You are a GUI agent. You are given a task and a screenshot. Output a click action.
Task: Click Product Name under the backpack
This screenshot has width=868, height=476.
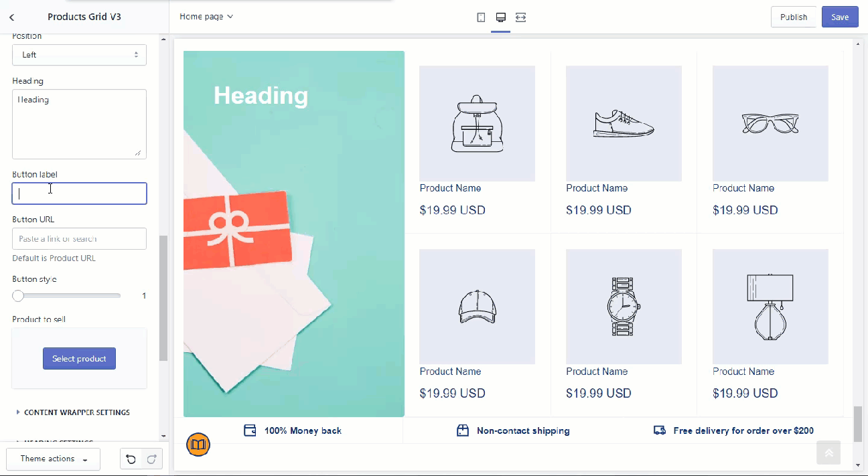(450, 188)
